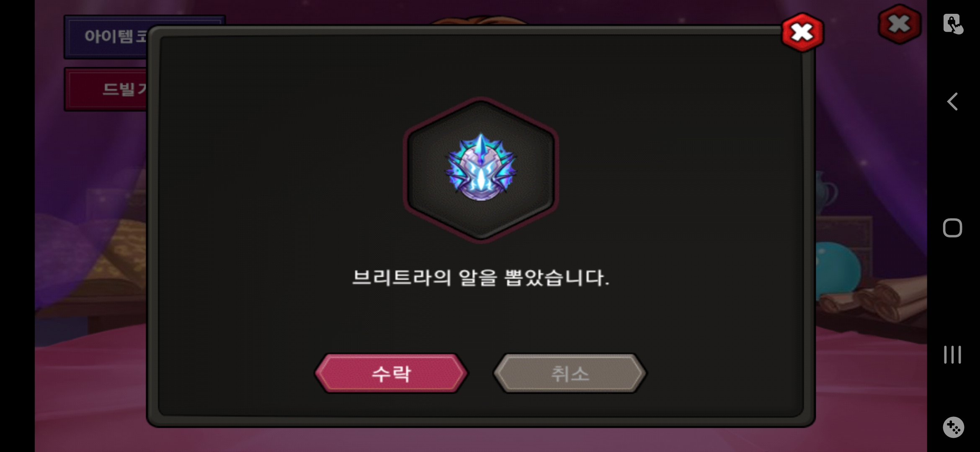The width and height of the screenshot is (980, 452).
Task: Tap the Android home button
Action: coord(952,228)
